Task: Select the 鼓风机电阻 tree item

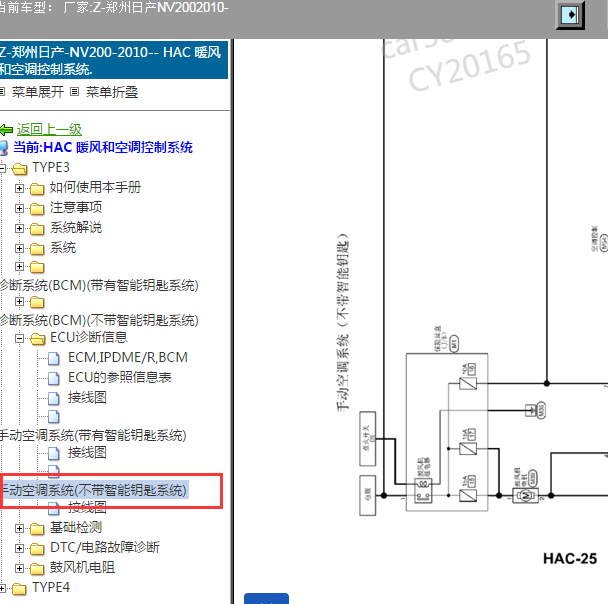Action: [82, 568]
